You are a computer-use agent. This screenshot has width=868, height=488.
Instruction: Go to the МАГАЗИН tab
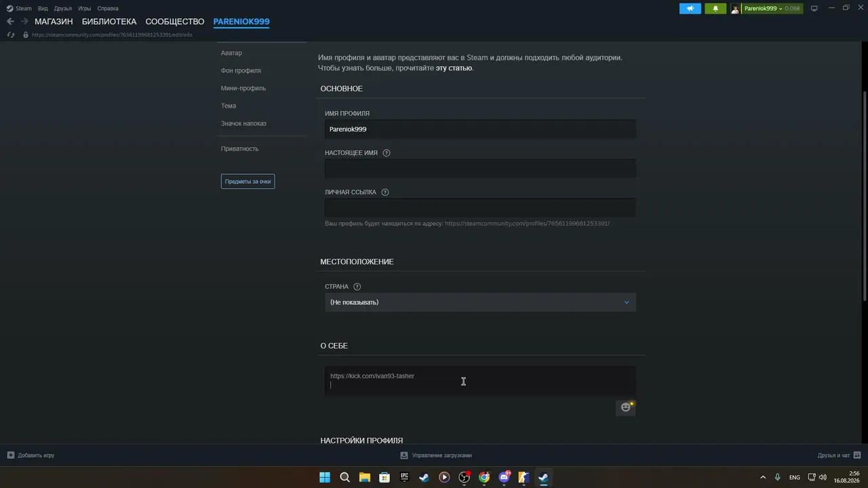pos(54,22)
